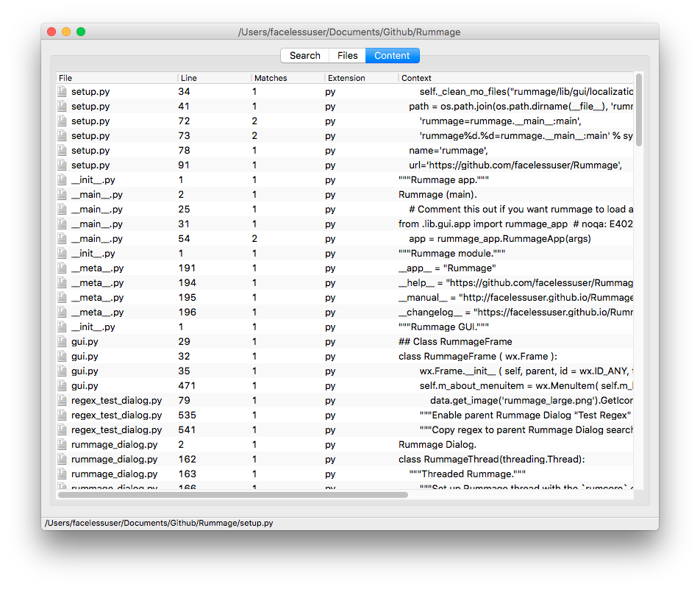Click file icon for __main__.py line 2
700x589 pixels.
coord(62,195)
